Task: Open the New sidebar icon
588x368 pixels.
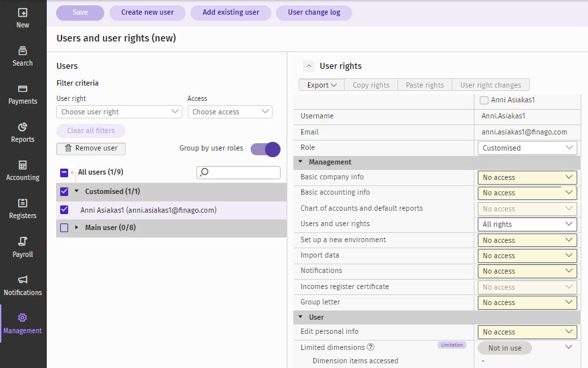Action: pos(23,13)
